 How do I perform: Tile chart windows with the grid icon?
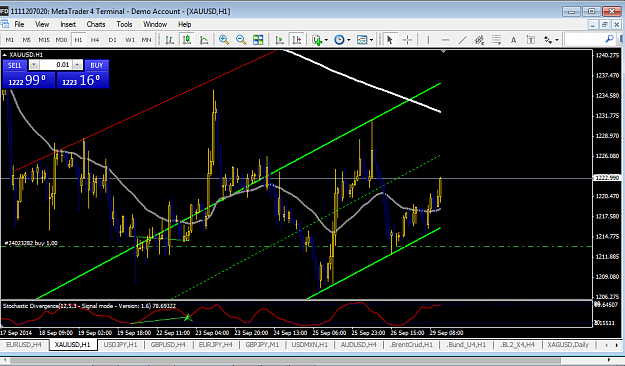(258, 40)
